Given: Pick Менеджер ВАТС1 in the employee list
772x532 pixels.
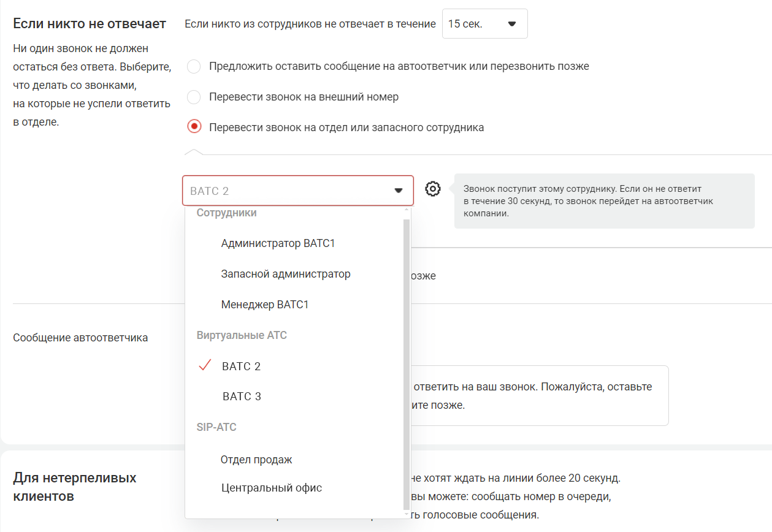Looking at the screenshot, I should tap(265, 305).
